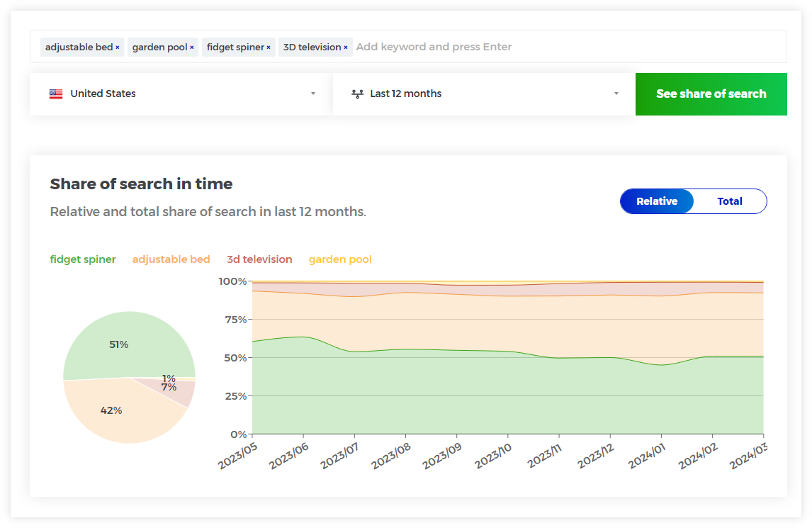Expand the time period dropdown arrow

pos(616,94)
